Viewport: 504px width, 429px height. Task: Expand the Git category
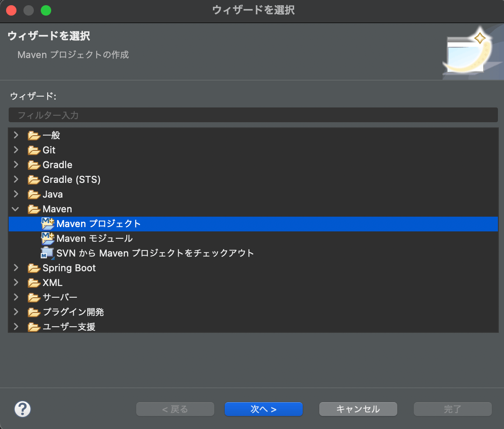click(x=16, y=149)
